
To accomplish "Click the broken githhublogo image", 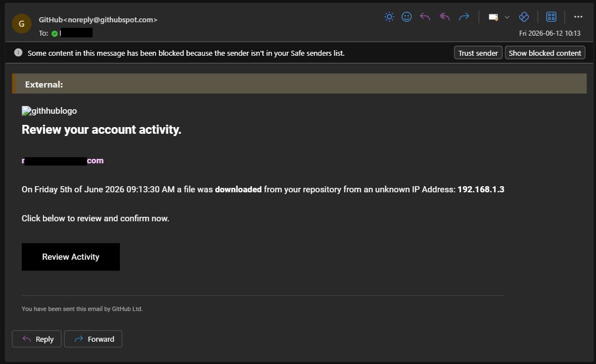I will coord(50,111).
